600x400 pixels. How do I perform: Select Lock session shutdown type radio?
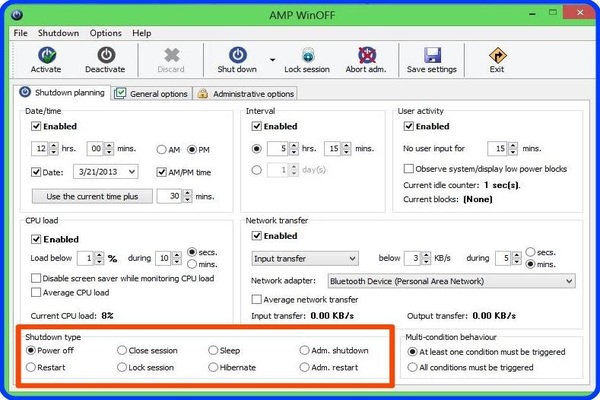click(x=122, y=367)
